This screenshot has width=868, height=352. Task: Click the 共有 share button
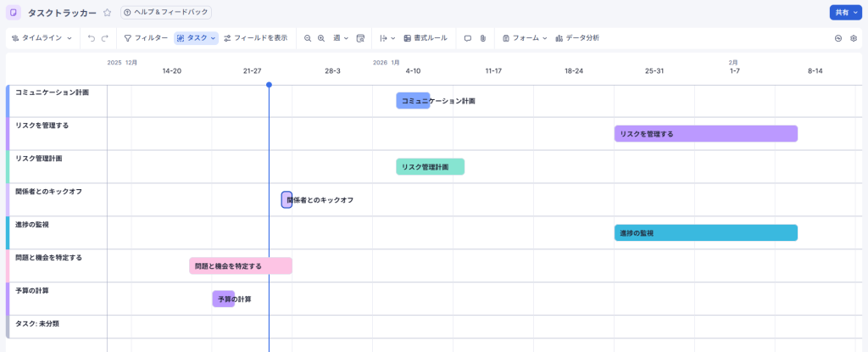[846, 13]
